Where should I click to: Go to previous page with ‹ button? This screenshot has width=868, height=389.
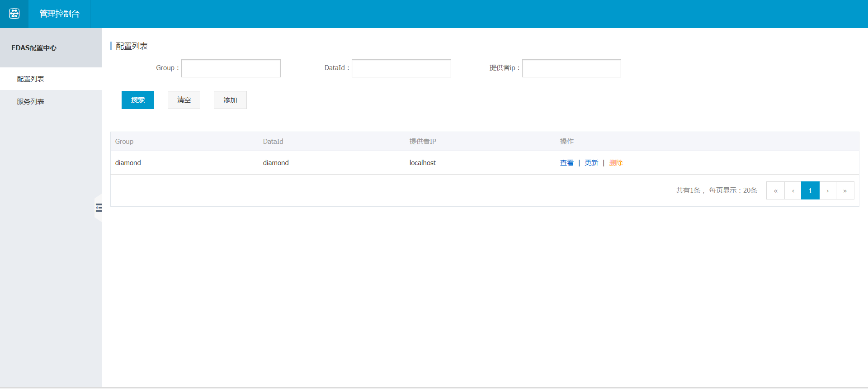[793, 190]
